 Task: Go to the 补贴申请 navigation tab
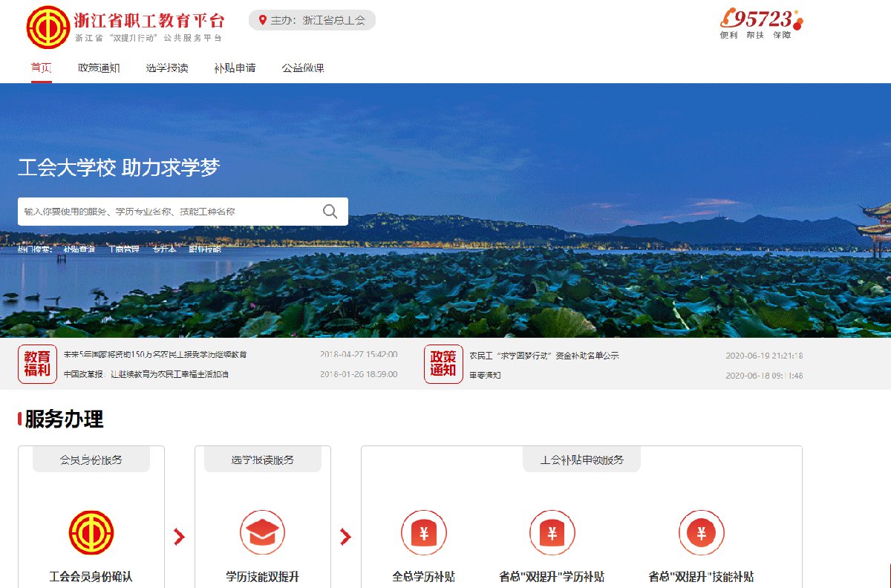(235, 68)
